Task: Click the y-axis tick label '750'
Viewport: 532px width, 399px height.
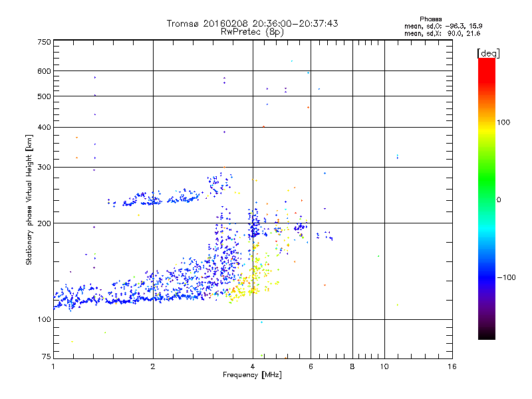Action: point(44,42)
